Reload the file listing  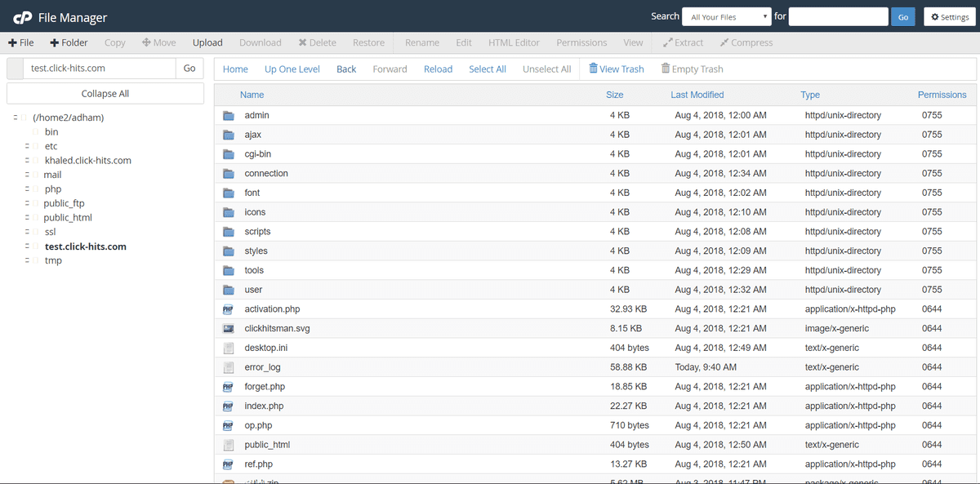click(438, 69)
